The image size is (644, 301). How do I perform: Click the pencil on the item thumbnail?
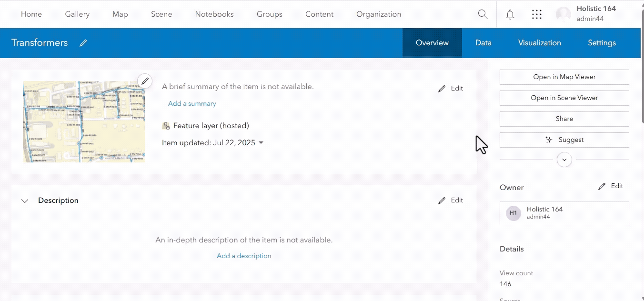pyautogui.click(x=145, y=81)
